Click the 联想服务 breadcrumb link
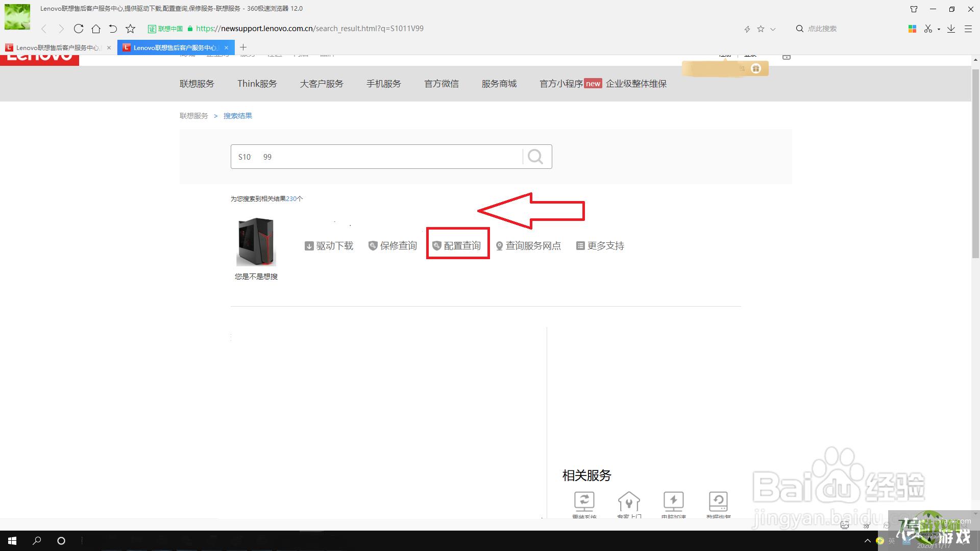This screenshot has height=551, width=980. [x=194, y=116]
